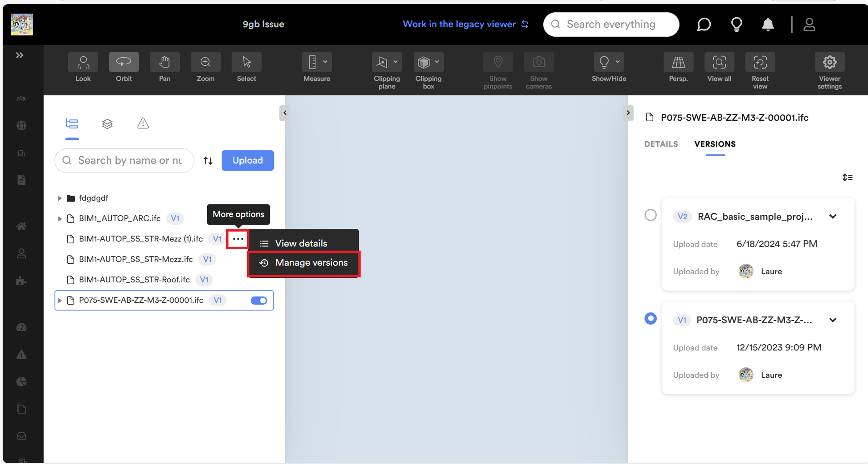
Task: Toggle visibility switch for P075-SWE-AB-ZZ-M3-Z-00001.ifc
Action: (x=259, y=301)
